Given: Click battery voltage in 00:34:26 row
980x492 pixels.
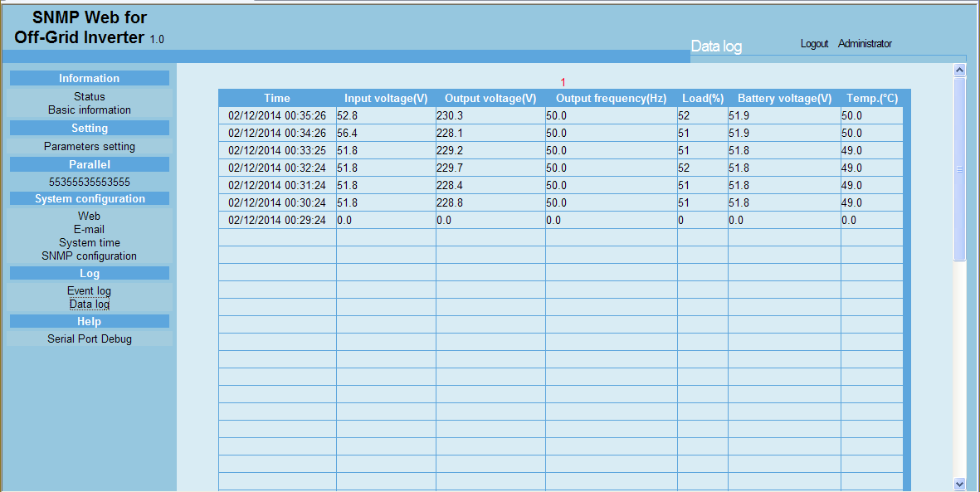Looking at the screenshot, I should [739, 133].
